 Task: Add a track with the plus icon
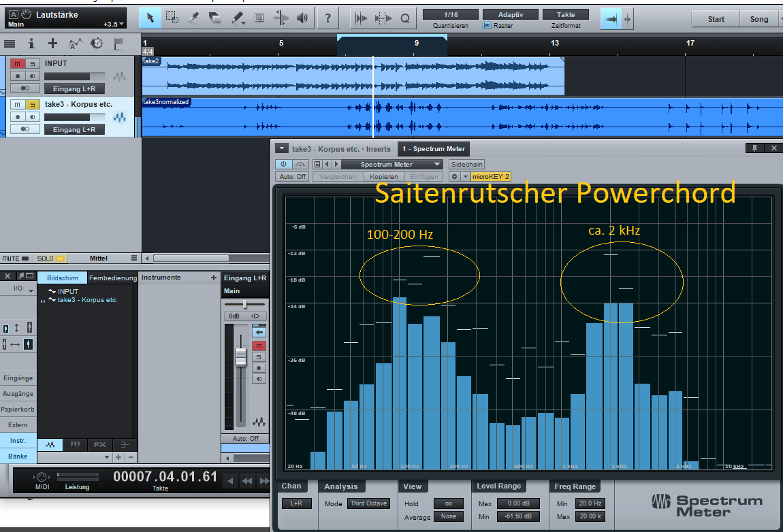[52, 44]
